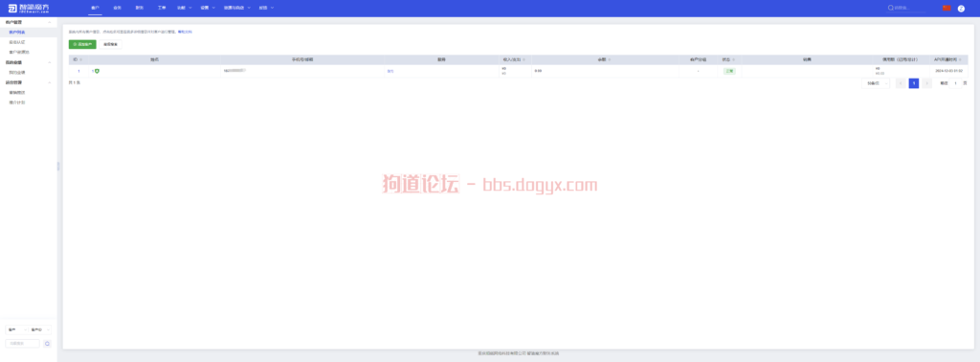The image size is (980, 362).
Task: Click the sort icon on 状态 column header
Action: (x=733, y=59)
